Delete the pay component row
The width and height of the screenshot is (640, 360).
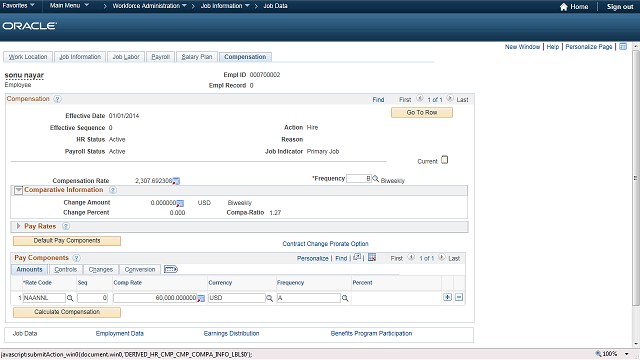459,297
